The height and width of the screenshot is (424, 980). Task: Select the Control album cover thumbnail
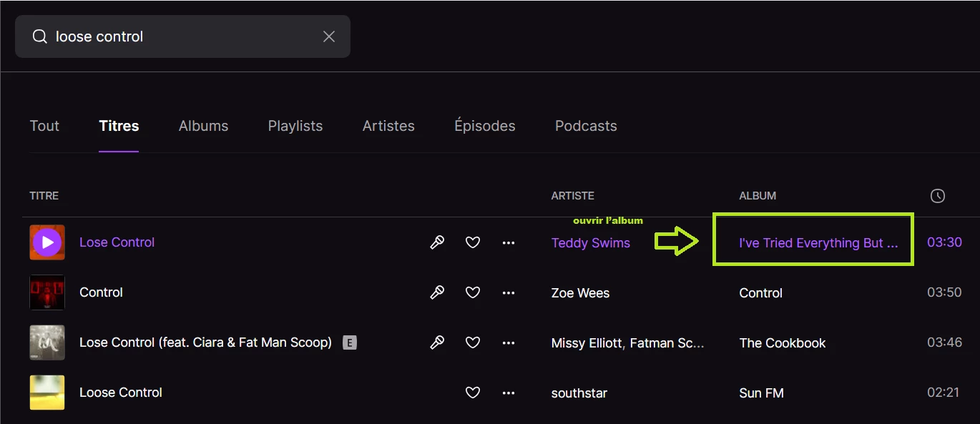[47, 292]
